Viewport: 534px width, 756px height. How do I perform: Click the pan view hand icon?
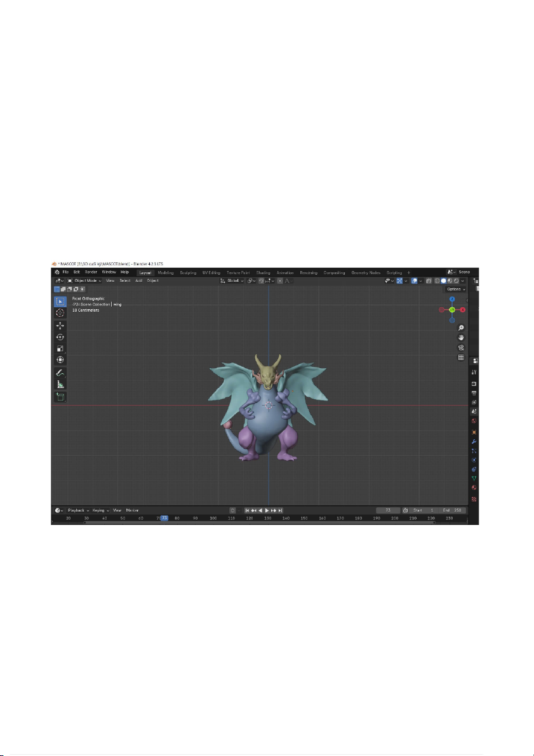pyautogui.click(x=461, y=338)
